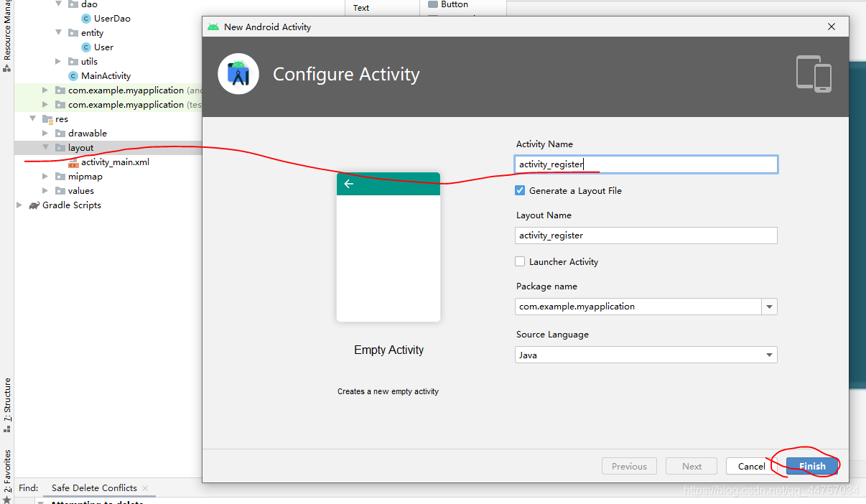Click the Android Studio logo in the dialog header
Image resolution: width=866 pixels, height=504 pixels.
238,73
